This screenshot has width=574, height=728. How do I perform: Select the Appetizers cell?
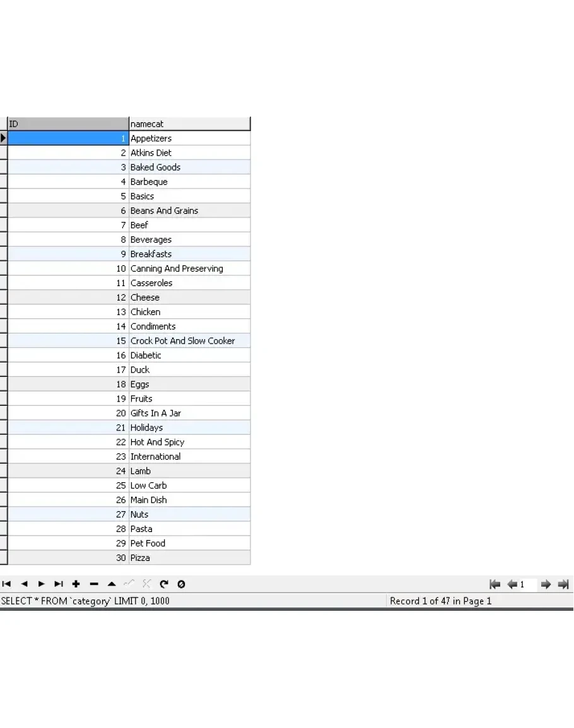[x=189, y=139]
